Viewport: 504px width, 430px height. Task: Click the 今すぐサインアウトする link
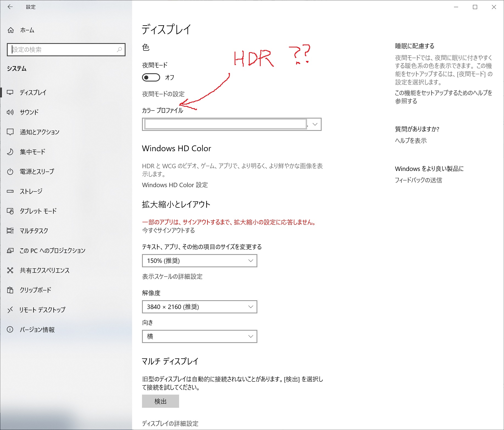click(x=168, y=231)
